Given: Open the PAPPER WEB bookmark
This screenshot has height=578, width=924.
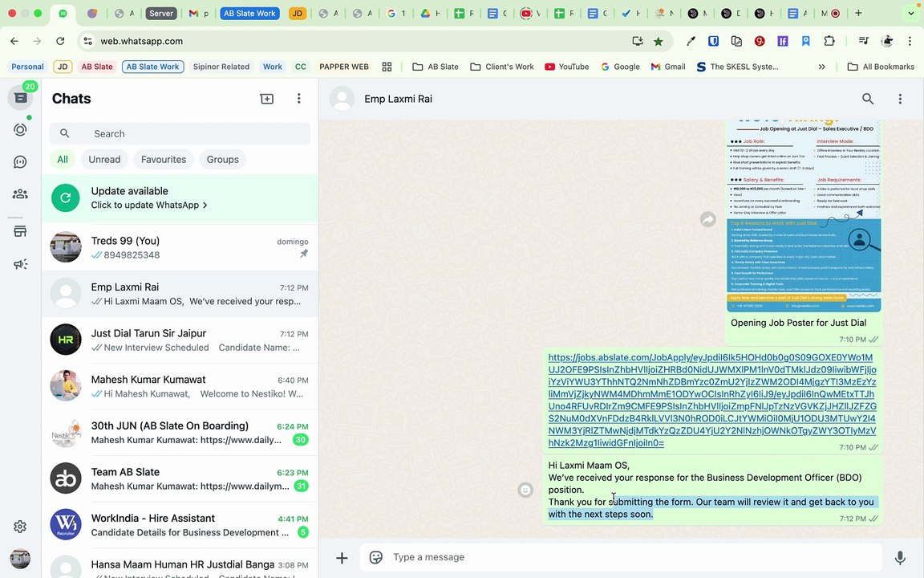Looking at the screenshot, I should tap(344, 67).
